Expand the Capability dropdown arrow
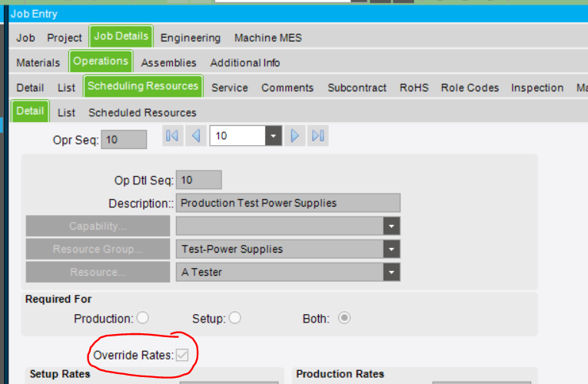 (391, 226)
